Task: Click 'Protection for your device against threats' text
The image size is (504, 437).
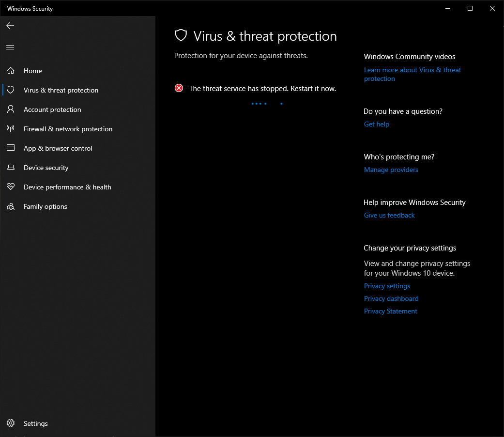Action: [x=241, y=56]
